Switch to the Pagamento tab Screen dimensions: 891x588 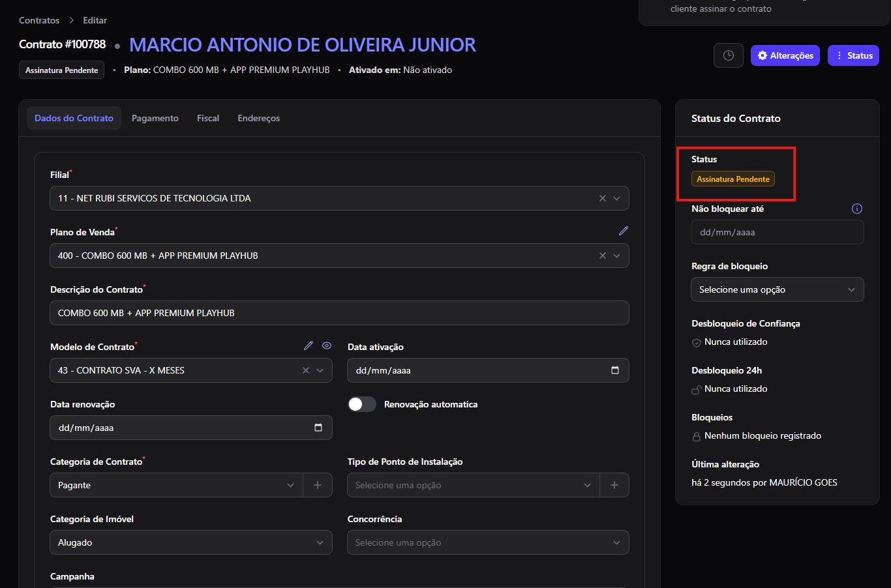pos(155,118)
